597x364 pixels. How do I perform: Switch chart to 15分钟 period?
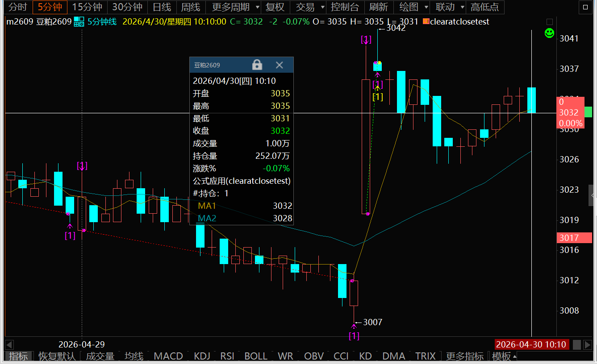click(x=87, y=7)
